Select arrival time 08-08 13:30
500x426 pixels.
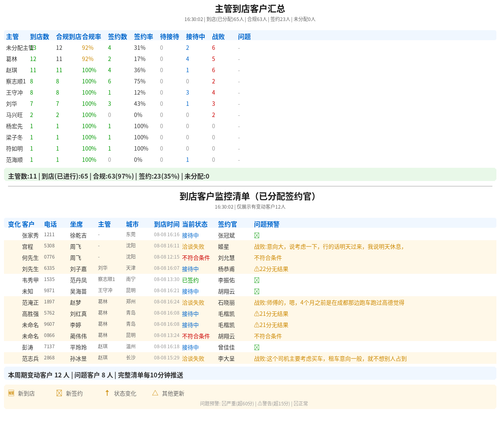coord(167,279)
